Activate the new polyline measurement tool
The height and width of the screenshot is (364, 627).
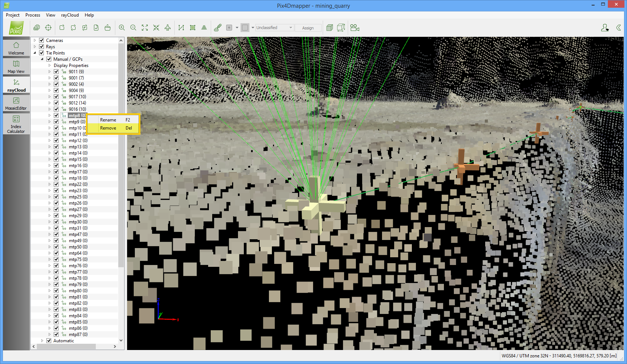181,28
